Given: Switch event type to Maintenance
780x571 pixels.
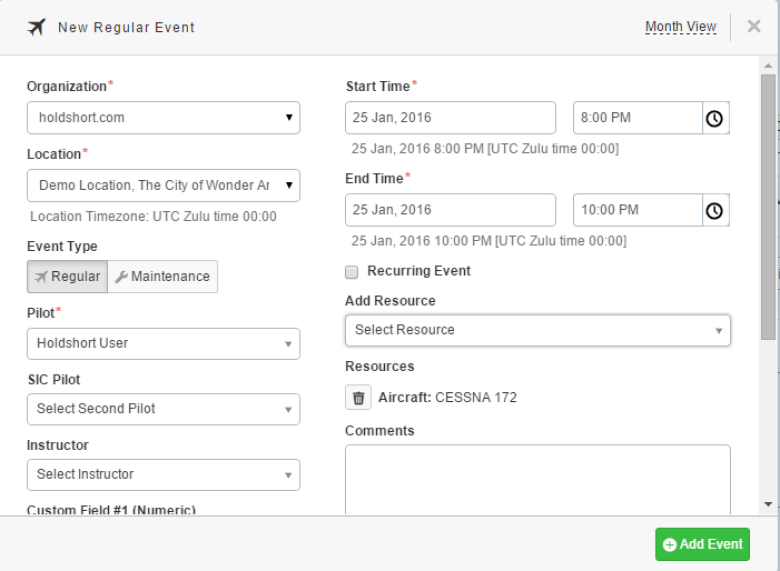Looking at the screenshot, I should tap(163, 277).
